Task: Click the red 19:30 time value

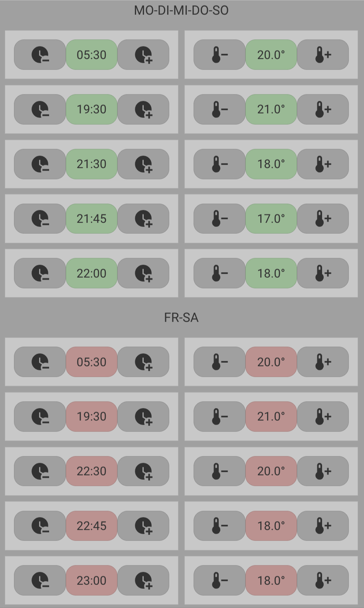Action: pos(91,417)
